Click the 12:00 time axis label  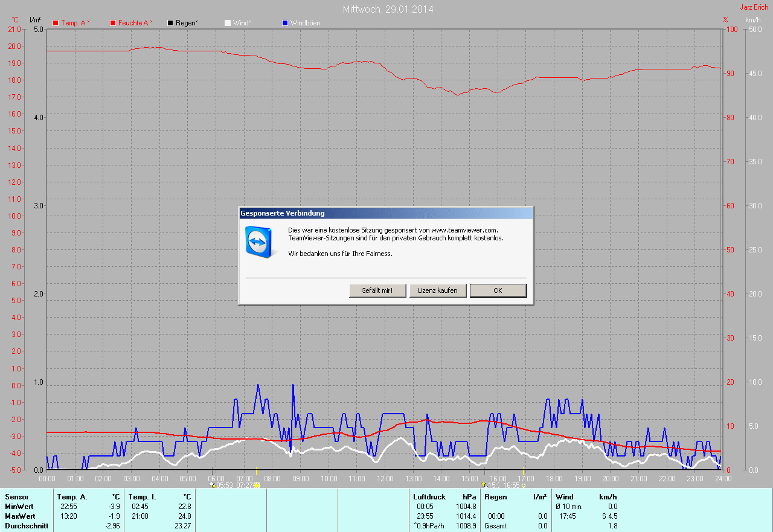(385, 478)
